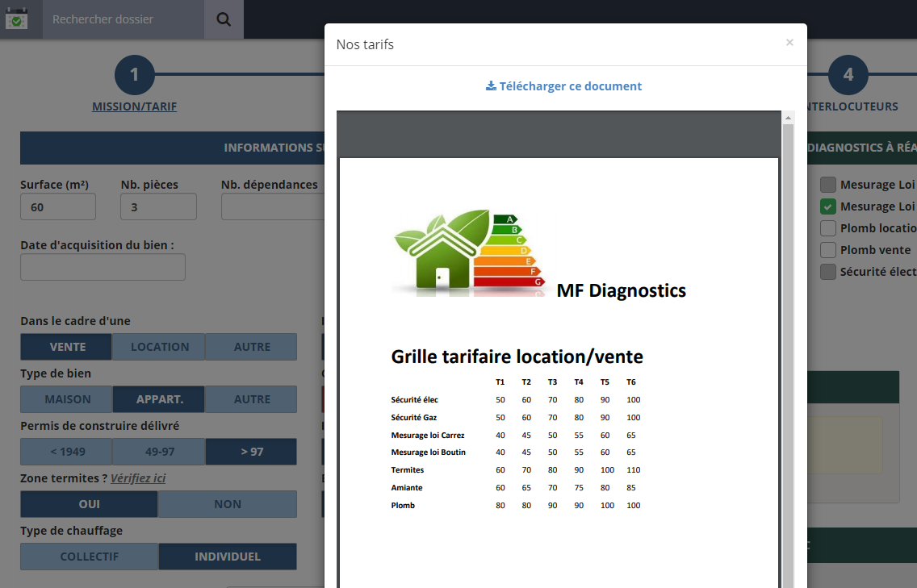Click the MF Diagnostics company name
The height and width of the screenshot is (588, 917).
(x=621, y=290)
